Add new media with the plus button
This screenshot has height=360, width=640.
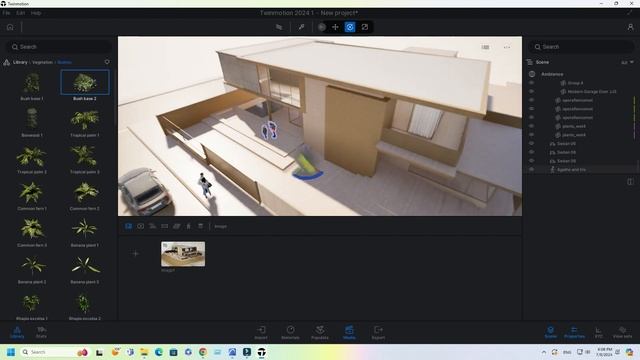[x=136, y=253]
